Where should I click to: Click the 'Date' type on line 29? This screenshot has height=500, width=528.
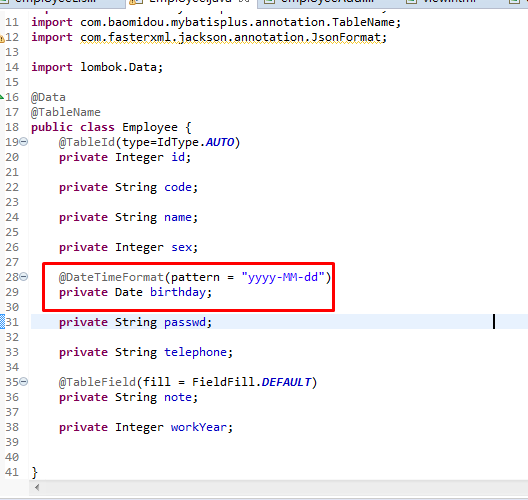[x=129, y=292]
